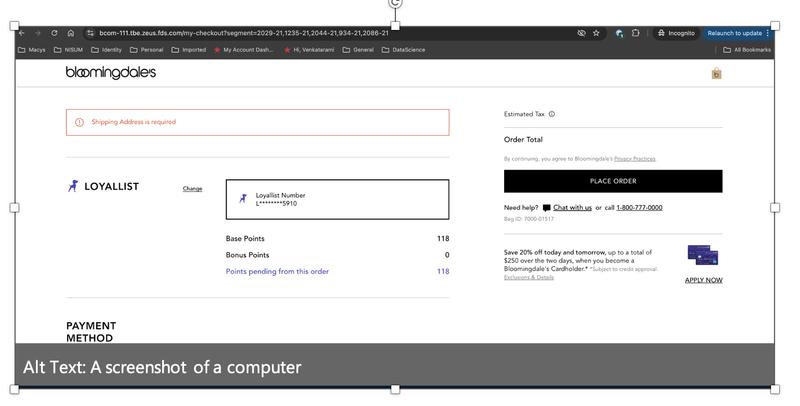Open the All Bookmarks folder
Viewport: 800px width, 406px height.
pyautogui.click(x=747, y=50)
